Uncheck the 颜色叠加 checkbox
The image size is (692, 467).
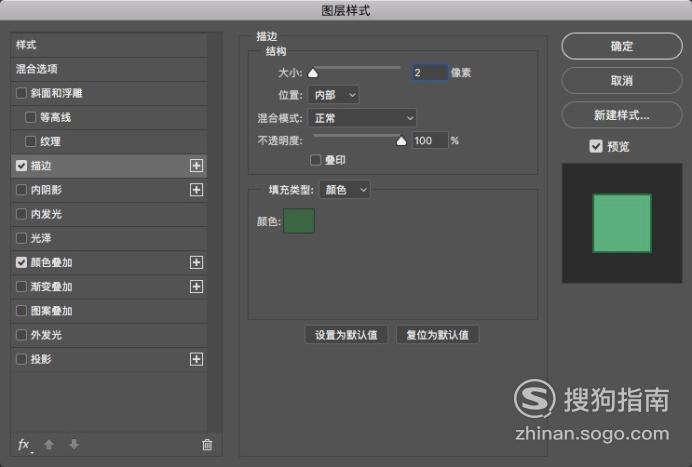(21, 262)
